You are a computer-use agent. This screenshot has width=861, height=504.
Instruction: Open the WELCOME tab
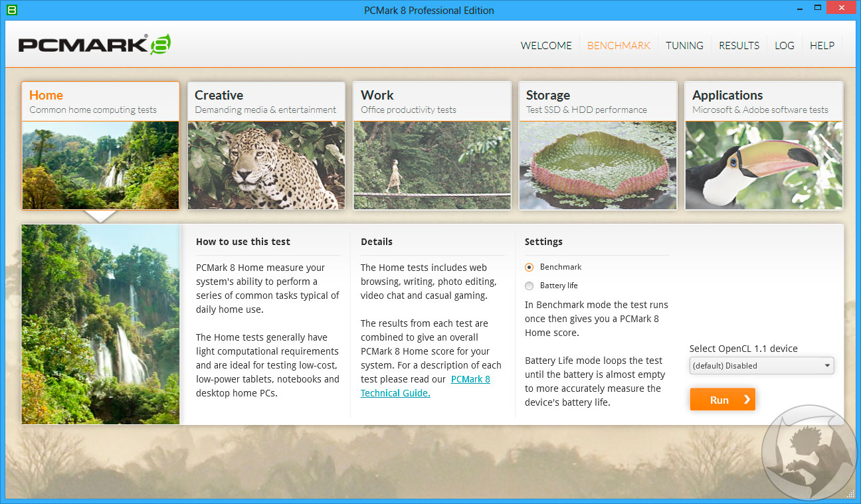[x=546, y=46]
